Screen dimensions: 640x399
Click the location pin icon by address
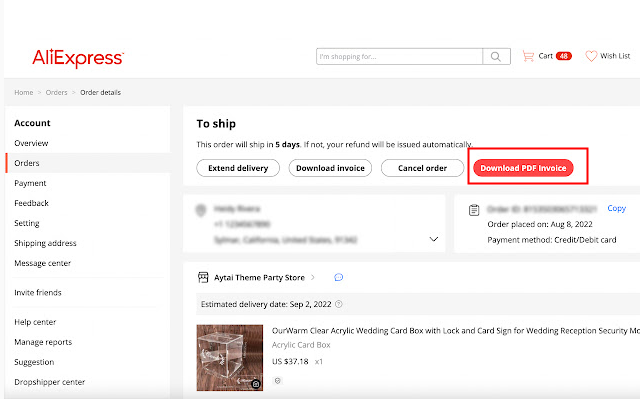[x=201, y=210]
